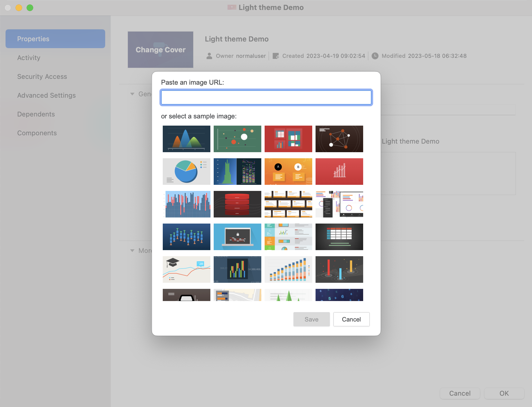Choose the green bubble scatter plot image
The image size is (532, 407).
[x=237, y=139]
